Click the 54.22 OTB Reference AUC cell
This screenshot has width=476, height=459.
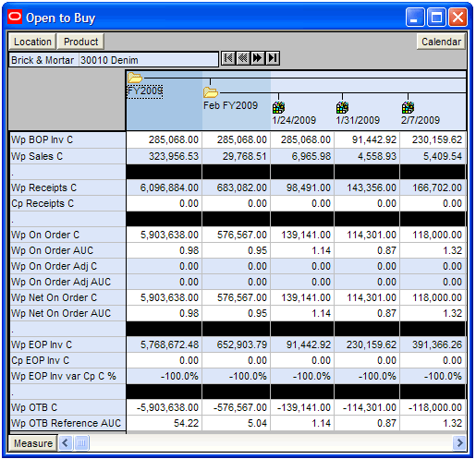(x=165, y=423)
